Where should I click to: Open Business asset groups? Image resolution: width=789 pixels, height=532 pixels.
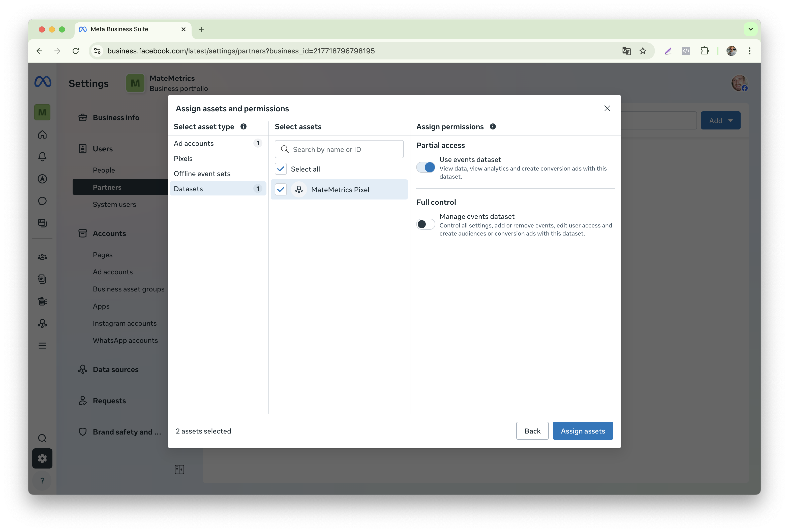tap(129, 289)
